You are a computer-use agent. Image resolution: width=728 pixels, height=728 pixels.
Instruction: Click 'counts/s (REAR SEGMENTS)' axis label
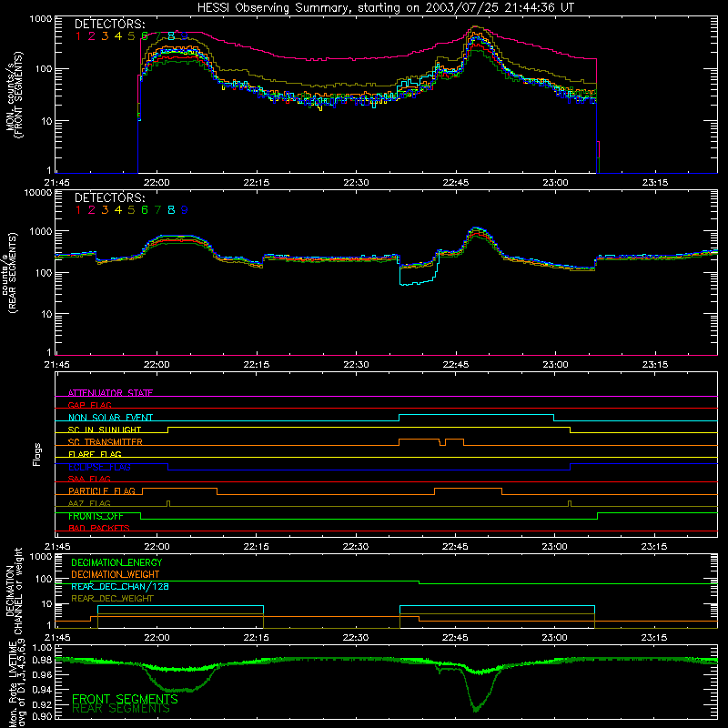click(x=10, y=272)
